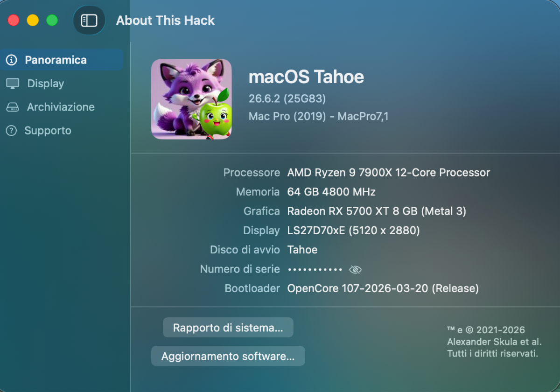Select the 26.6.2 (25G83) version text

[x=287, y=99]
